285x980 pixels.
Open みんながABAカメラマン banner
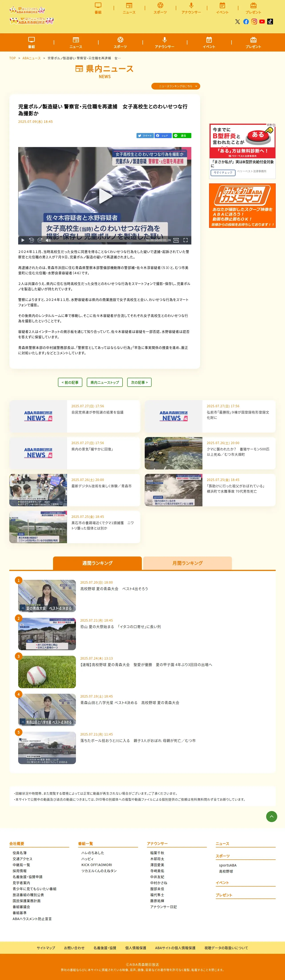[242, 206]
